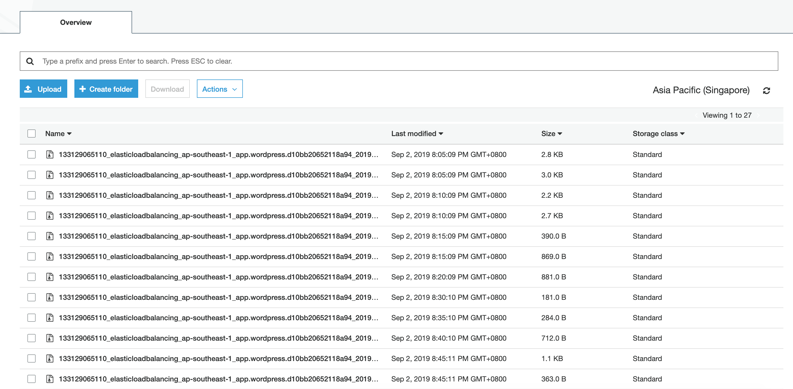Click the Create folder button
This screenshot has height=389, width=793.
coord(106,89)
